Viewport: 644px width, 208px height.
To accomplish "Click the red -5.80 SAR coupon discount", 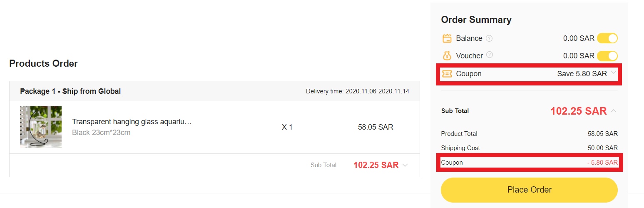I will pos(602,163).
